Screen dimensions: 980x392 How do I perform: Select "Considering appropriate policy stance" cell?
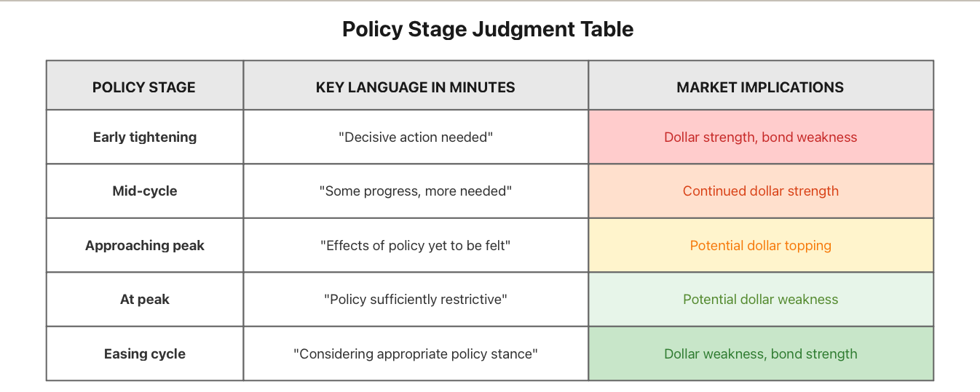(x=416, y=353)
